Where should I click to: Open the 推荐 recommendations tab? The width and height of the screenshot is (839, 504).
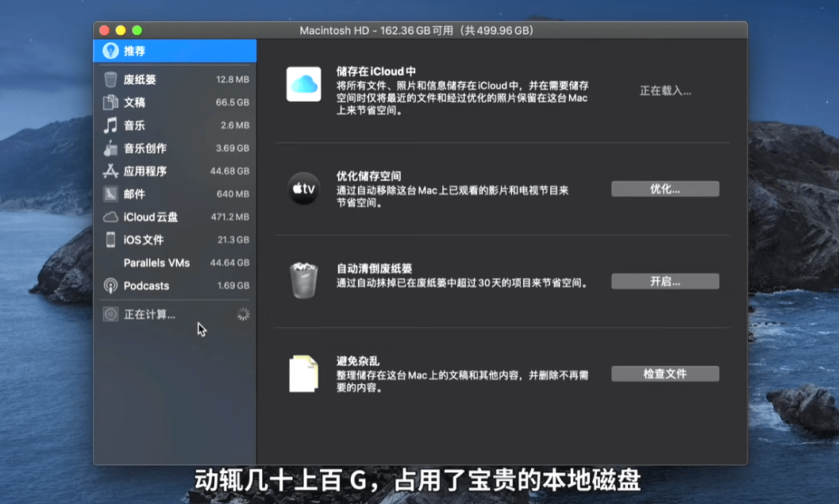point(175,51)
